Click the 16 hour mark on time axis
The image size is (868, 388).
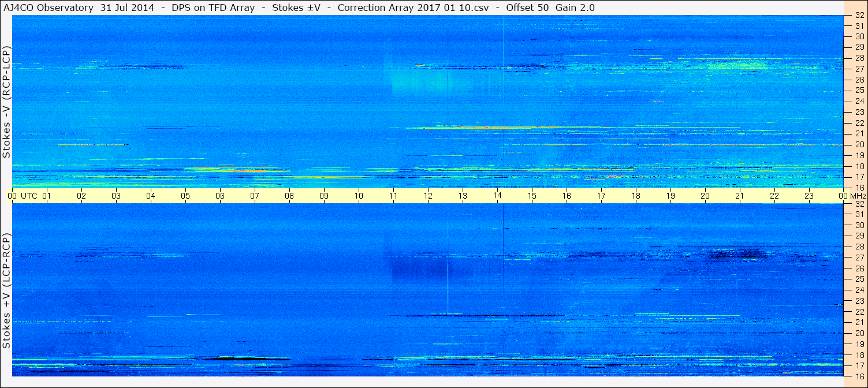pyautogui.click(x=567, y=196)
